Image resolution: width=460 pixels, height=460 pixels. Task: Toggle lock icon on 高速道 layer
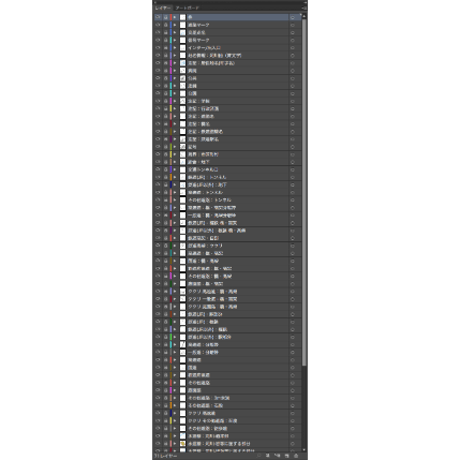(x=165, y=360)
